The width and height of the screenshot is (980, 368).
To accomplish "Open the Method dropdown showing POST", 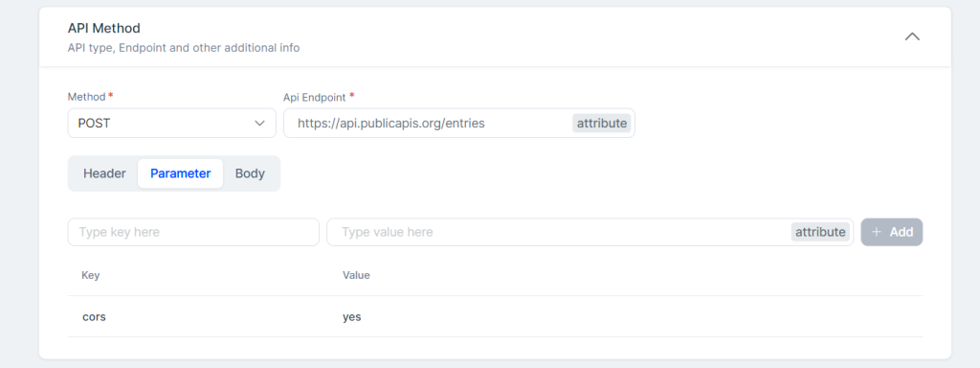I will pos(172,124).
